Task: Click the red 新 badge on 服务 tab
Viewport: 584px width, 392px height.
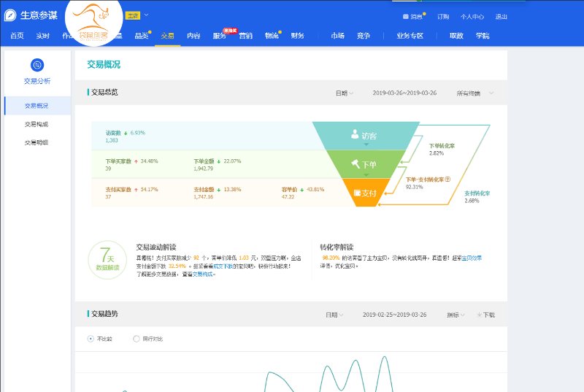Action: [230, 31]
